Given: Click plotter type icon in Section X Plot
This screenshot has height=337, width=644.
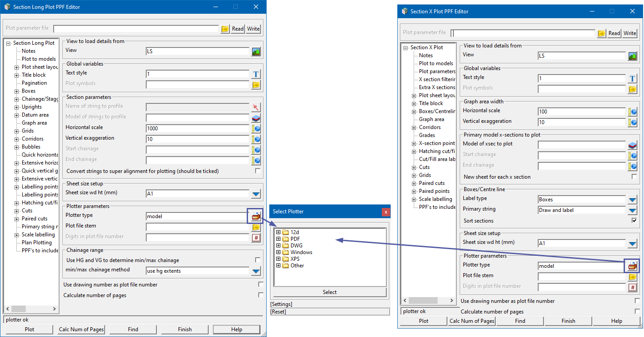Looking at the screenshot, I should click(632, 266).
